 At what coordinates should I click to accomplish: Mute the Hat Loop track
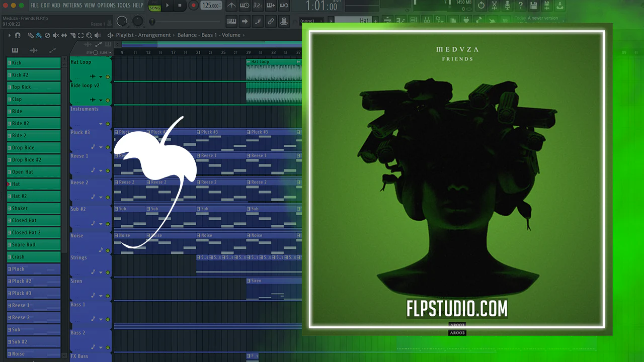pyautogui.click(x=108, y=77)
